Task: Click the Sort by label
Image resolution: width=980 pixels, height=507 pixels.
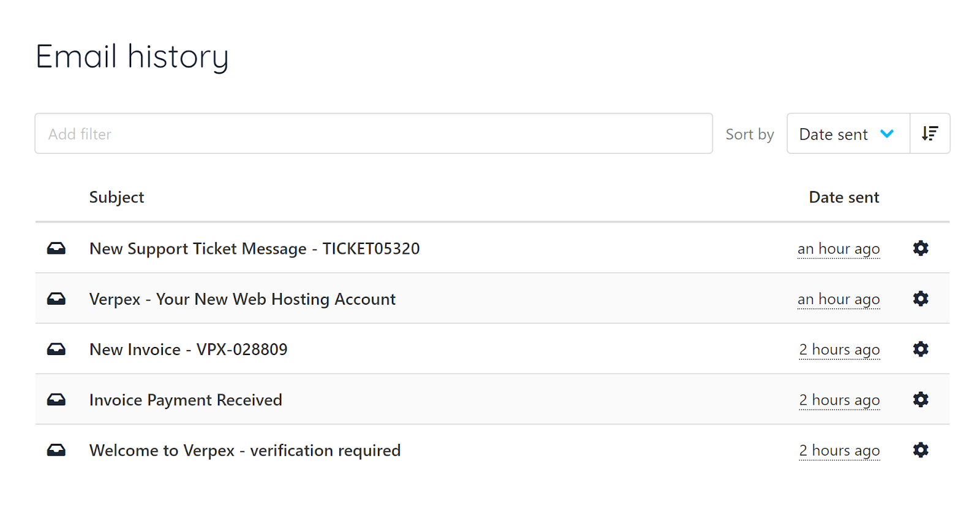Action: [x=750, y=134]
